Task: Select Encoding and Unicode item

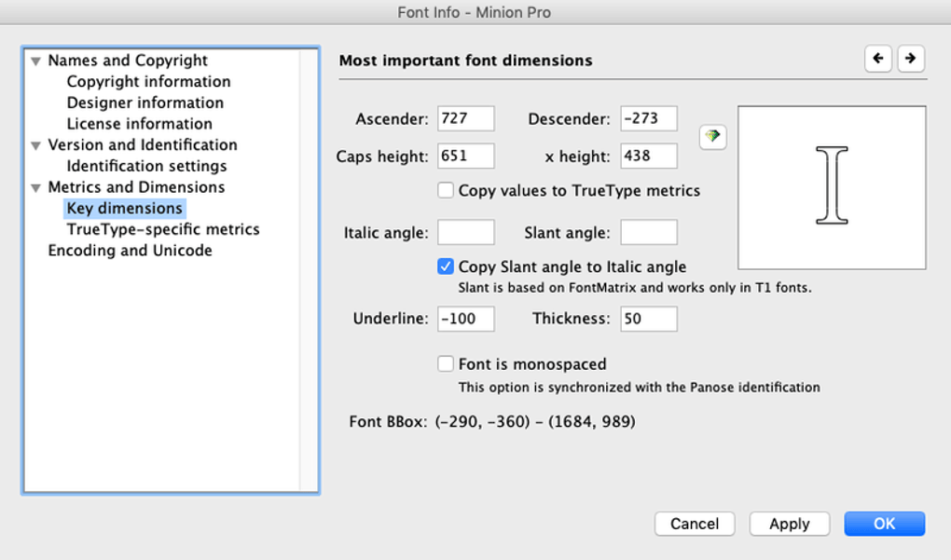Action: [x=130, y=251]
